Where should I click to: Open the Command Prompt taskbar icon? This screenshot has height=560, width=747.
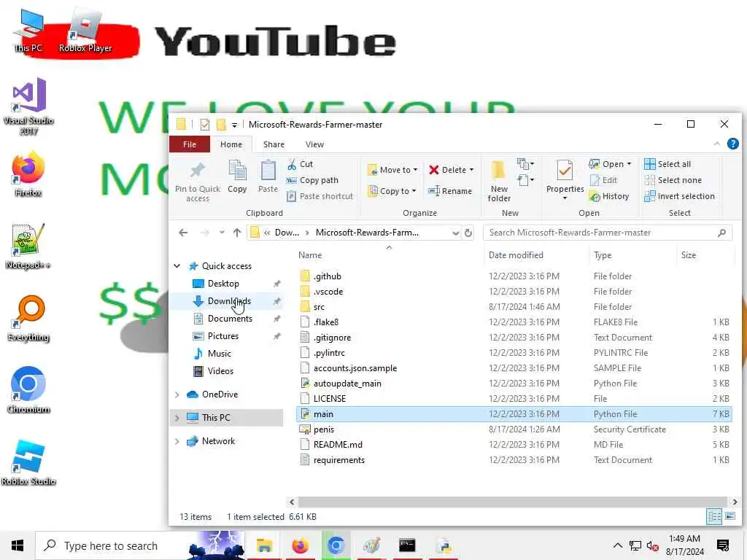tap(407, 545)
